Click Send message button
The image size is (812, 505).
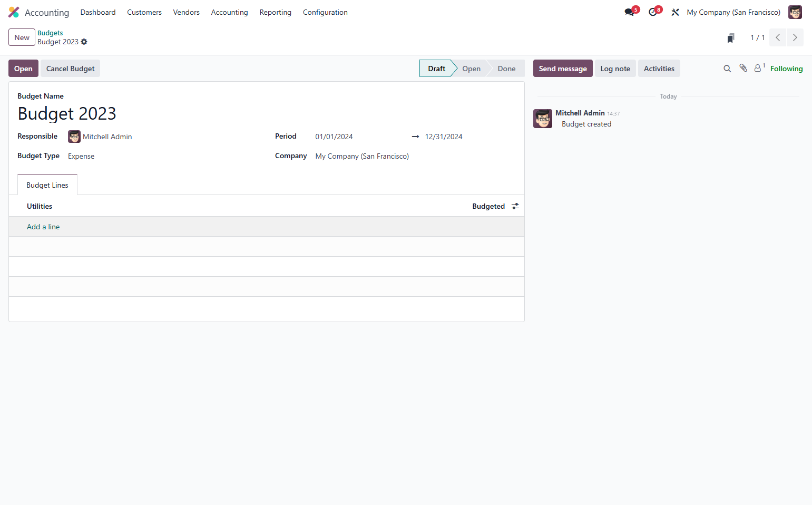click(x=563, y=69)
